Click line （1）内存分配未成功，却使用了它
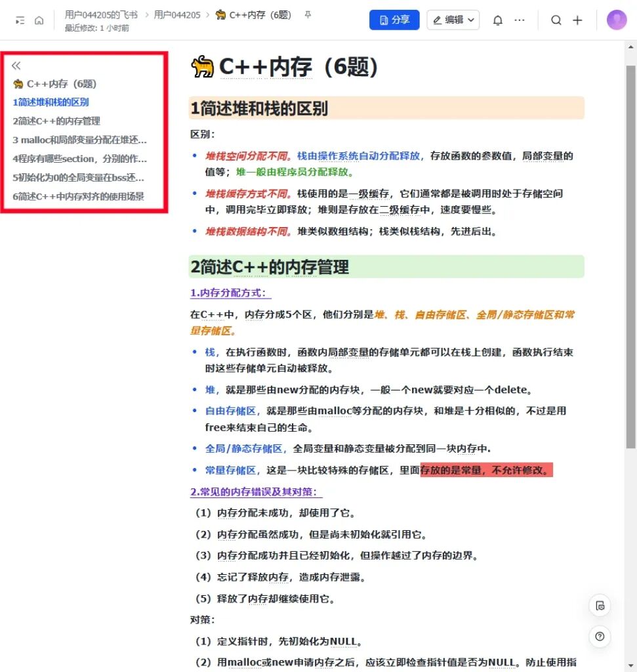 [x=276, y=513]
